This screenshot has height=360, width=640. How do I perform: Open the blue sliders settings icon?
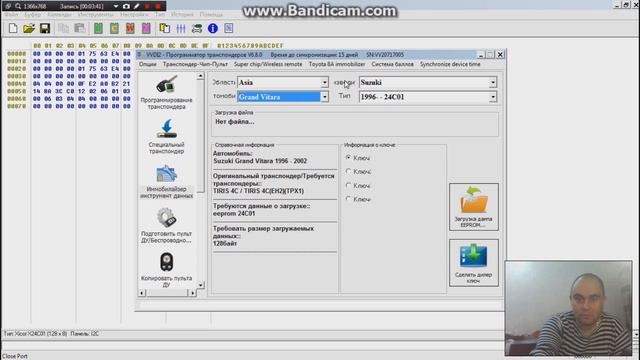coord(181,28)
